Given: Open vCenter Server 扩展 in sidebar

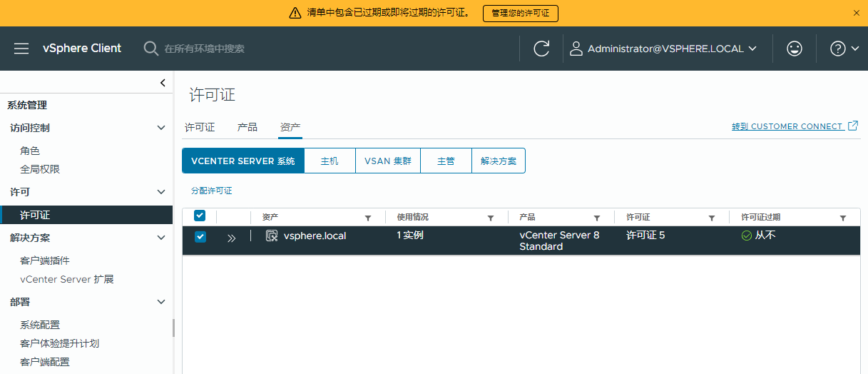Looking at the screenshot, I should [67, 279].
